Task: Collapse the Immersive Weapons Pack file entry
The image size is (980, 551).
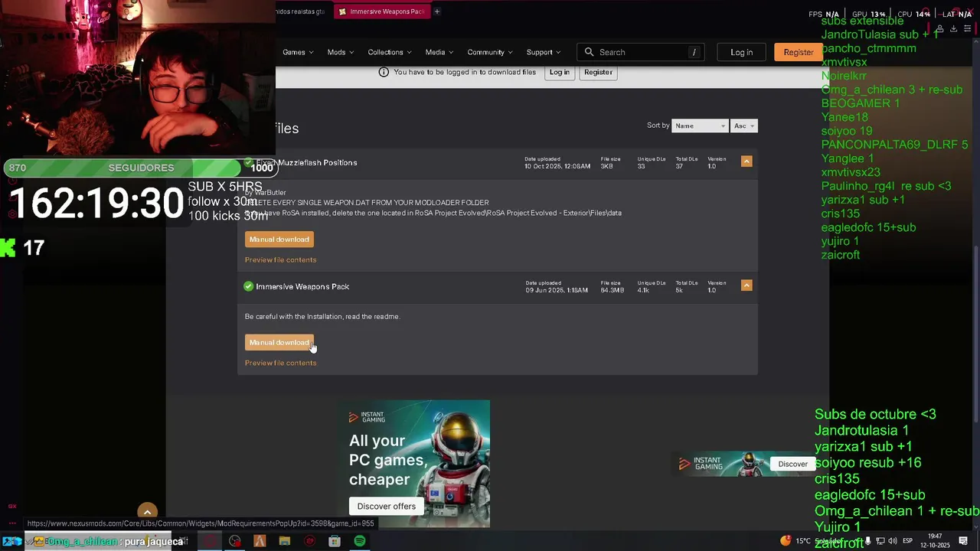Action: pos(746,285)
